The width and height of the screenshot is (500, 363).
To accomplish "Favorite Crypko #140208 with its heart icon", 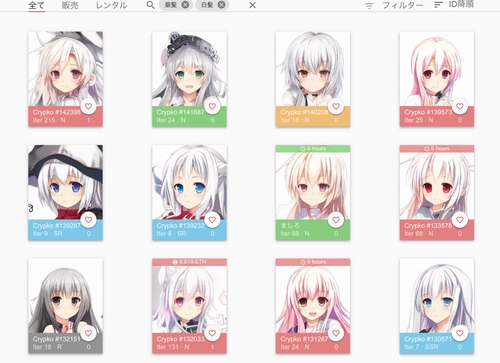I will [336, 106].
